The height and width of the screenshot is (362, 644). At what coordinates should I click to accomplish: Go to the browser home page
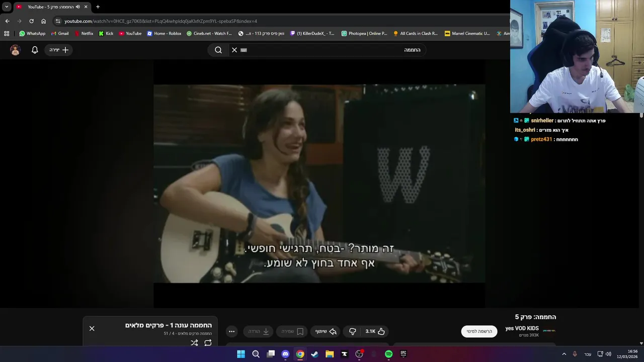pos(43,21)
